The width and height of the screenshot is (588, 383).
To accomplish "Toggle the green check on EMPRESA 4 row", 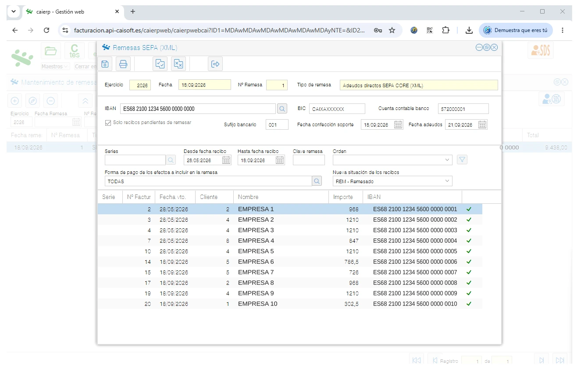I will [x=469, y=241].
